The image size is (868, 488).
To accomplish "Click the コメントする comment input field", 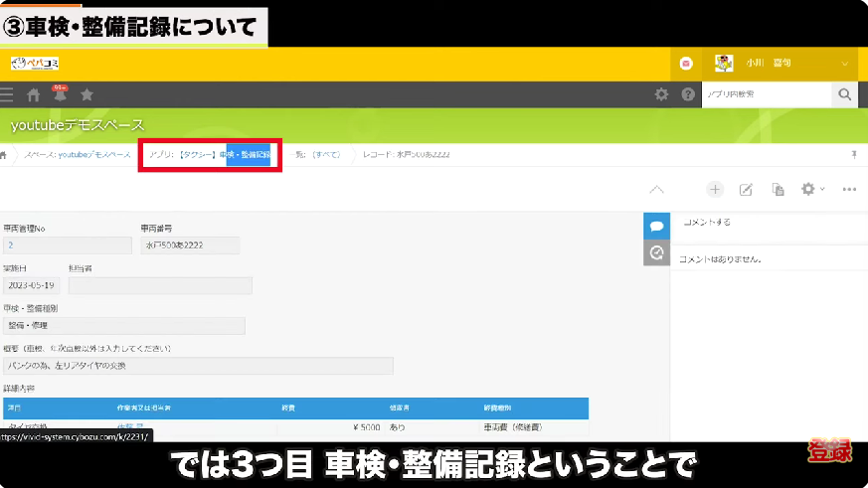I will [x=766, y=223].
